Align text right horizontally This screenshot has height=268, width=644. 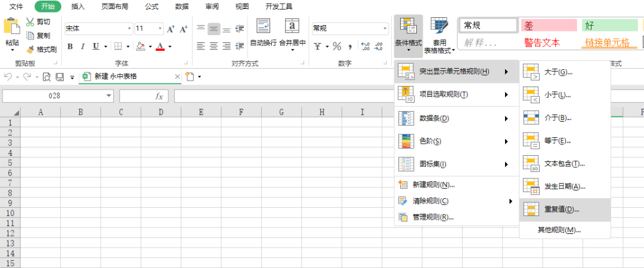(227, 46)
